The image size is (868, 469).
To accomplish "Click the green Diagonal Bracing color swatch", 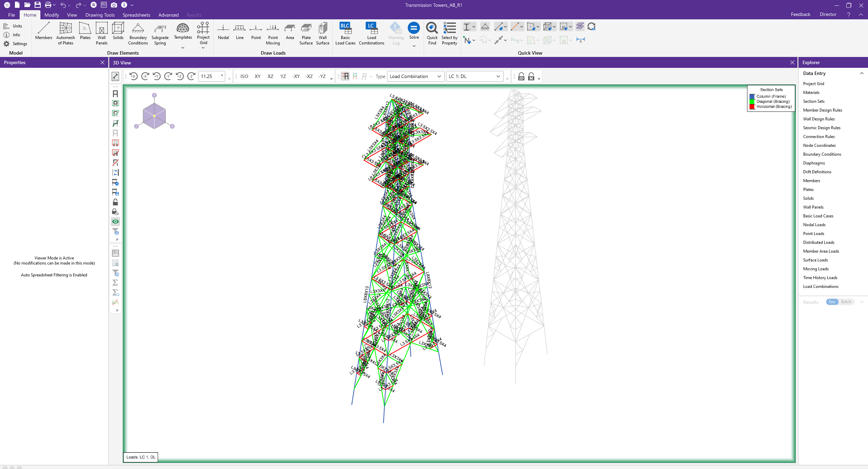I will click(x=752, y=101).
